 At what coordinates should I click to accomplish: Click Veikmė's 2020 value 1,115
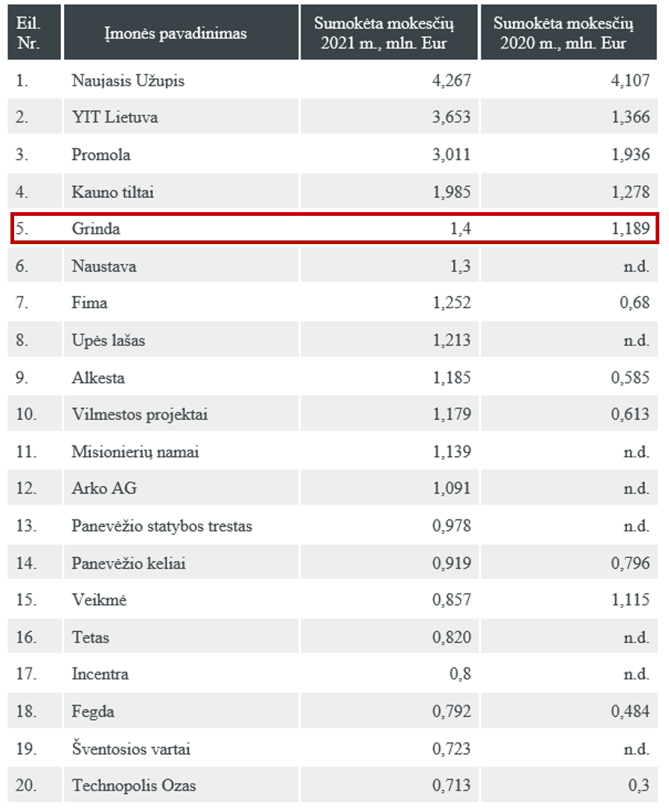pyautogui.click(x=631, y=600)
